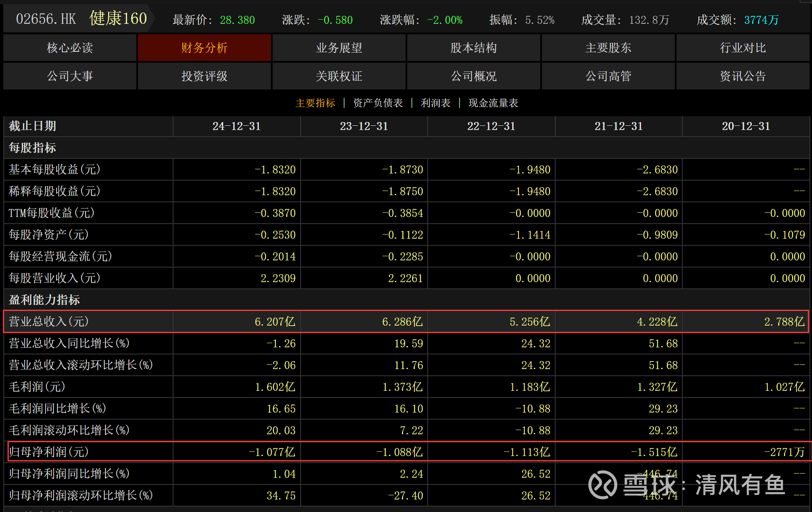
Task: Go to the 公司大事 tab
Action: (x=70, y=76)
